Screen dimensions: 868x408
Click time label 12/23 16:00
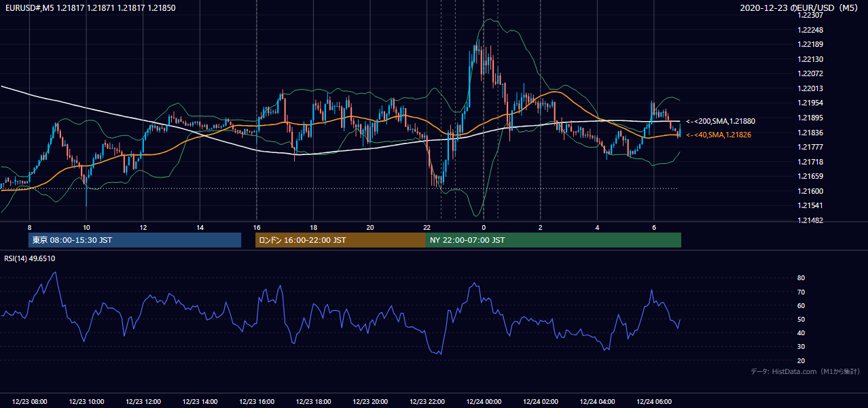click(x=257, y=402)
